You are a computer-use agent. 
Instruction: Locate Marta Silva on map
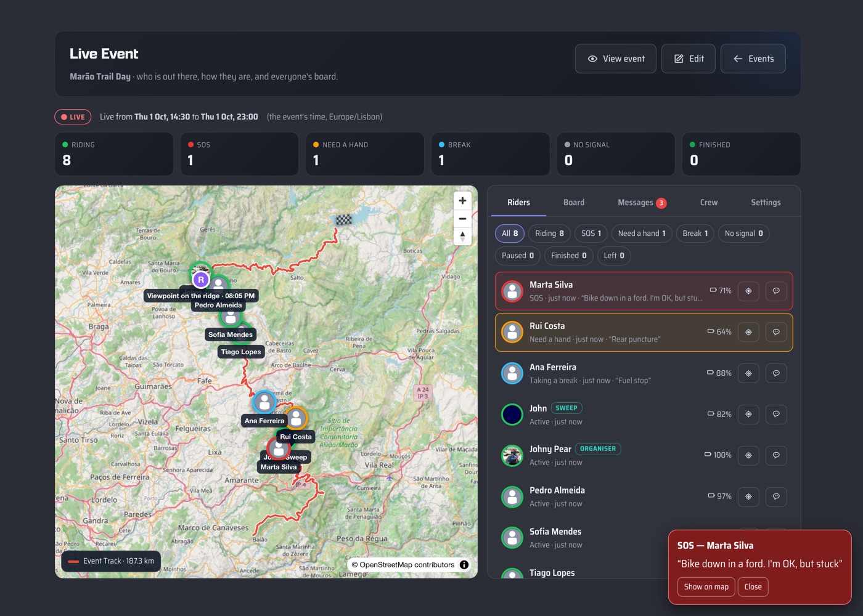click(x=748, y=291)
